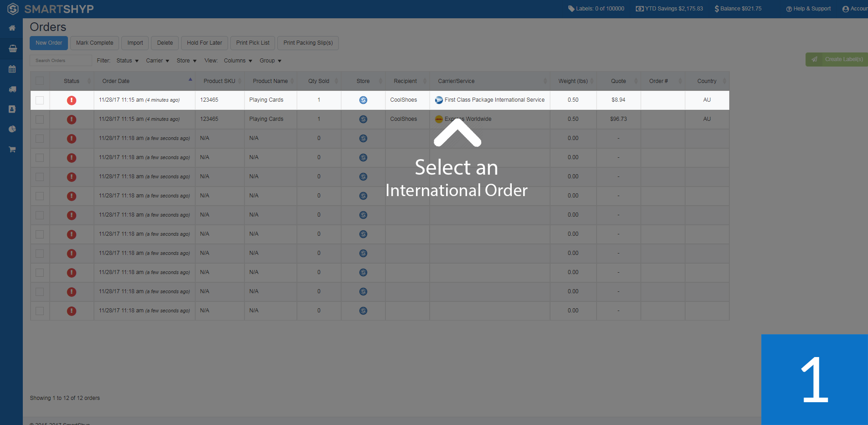Viewport: 868px width, 425px height.
Task: Open the Home sidebar icon
Action: click(x=12, y=28)
